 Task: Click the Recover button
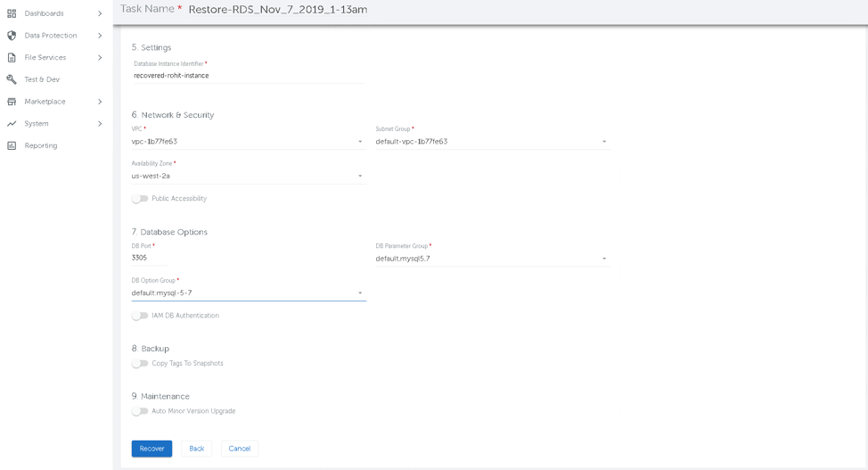151,449
